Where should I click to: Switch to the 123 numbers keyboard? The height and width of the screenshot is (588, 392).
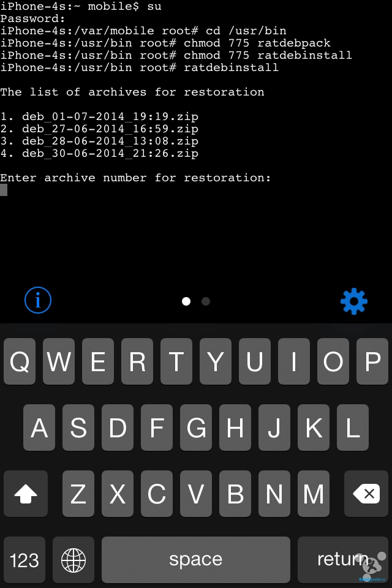tap(24, 560)
